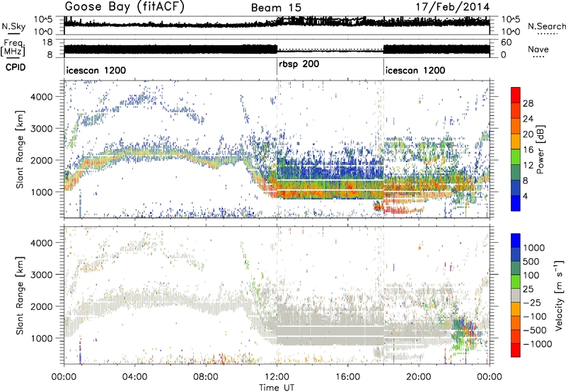Click the 'Nave' legend label
This screenshot has height=392, width=566.
coord(538,49)
